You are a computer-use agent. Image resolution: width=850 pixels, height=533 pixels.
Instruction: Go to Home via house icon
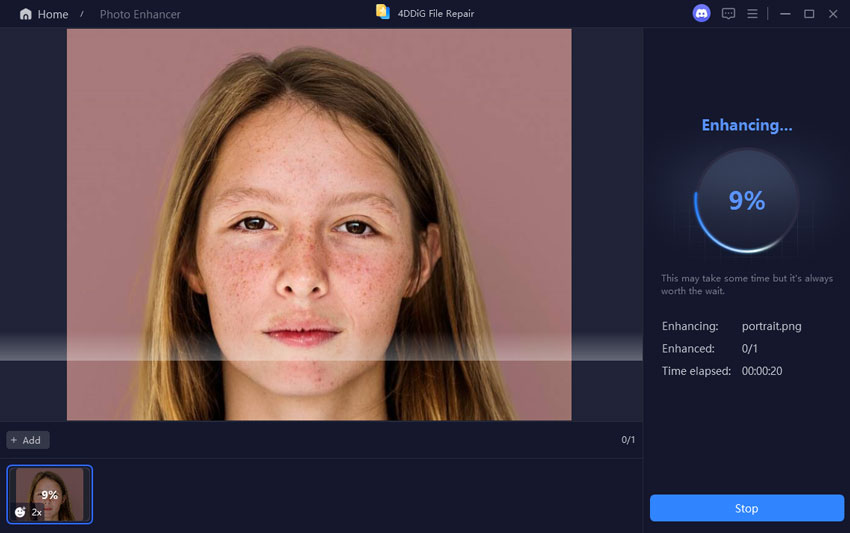click(x=25, y=14)
